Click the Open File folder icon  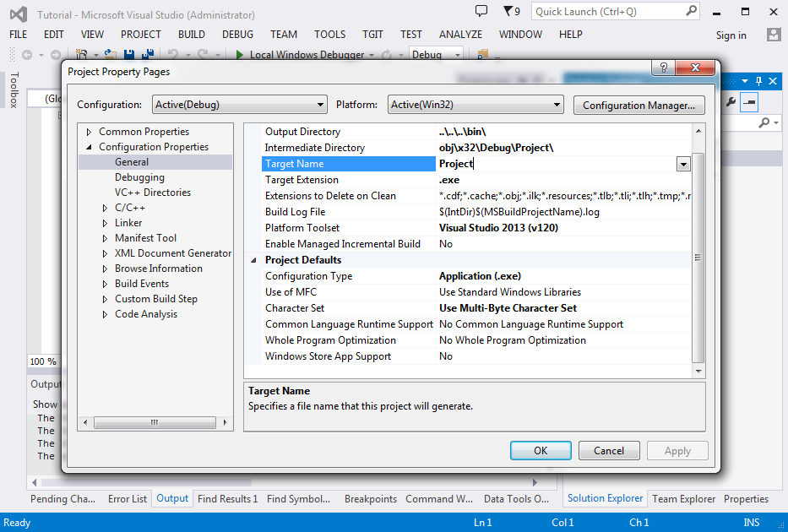110,54
